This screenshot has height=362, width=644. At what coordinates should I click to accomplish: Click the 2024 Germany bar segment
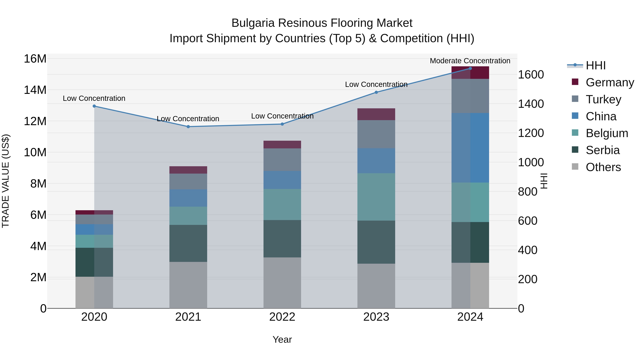[470, 73]
